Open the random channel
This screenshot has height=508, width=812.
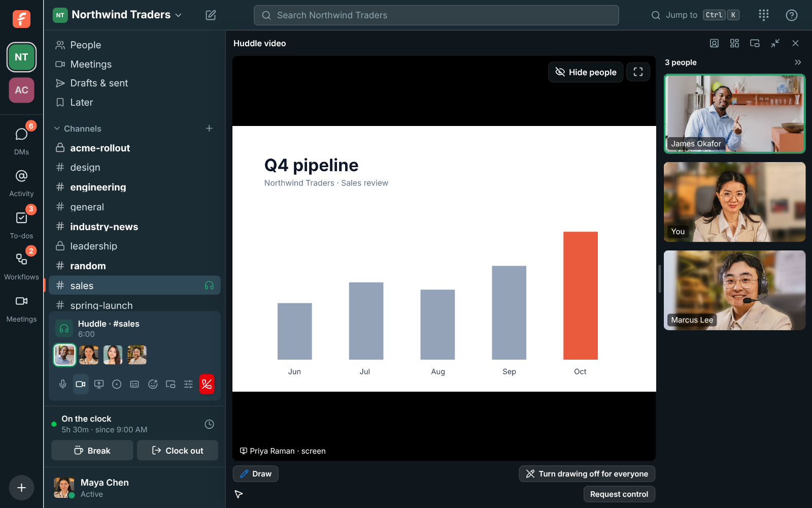click(134, 266)
